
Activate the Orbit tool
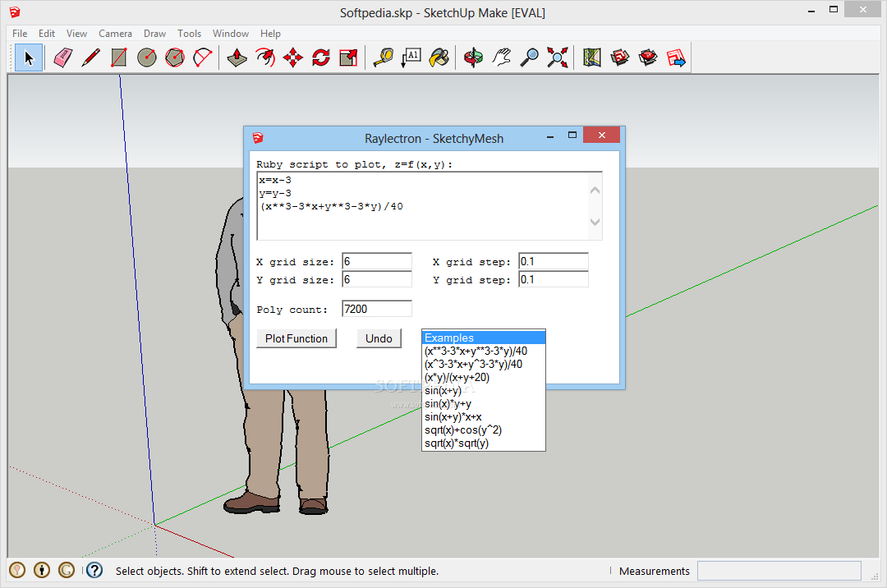pyautogui.click(x=474, y=57)
